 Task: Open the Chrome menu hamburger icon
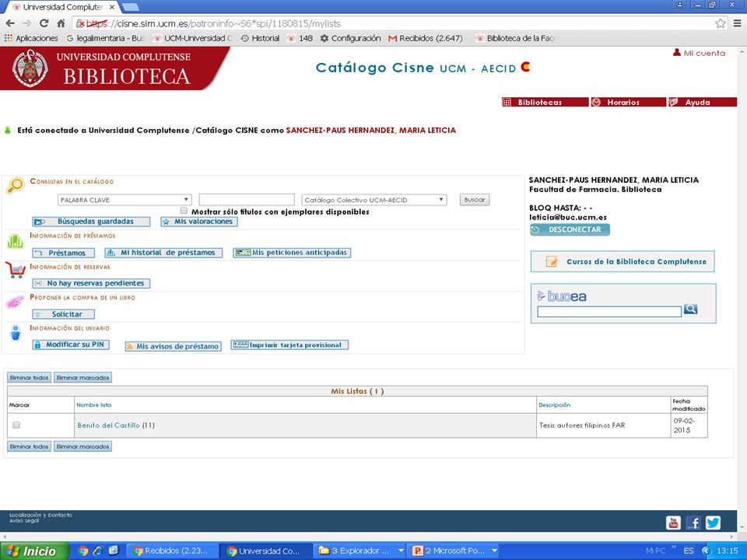737,23
